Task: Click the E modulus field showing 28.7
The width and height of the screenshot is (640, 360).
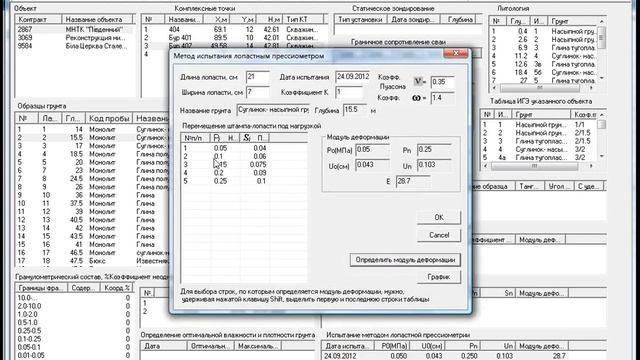Action: (x=413, y=181)
